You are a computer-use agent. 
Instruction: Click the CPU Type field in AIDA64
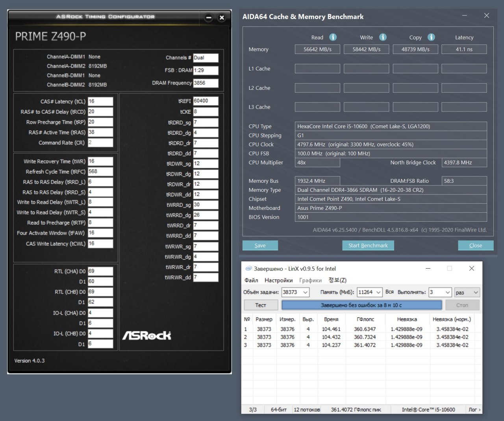pos(391,126)
